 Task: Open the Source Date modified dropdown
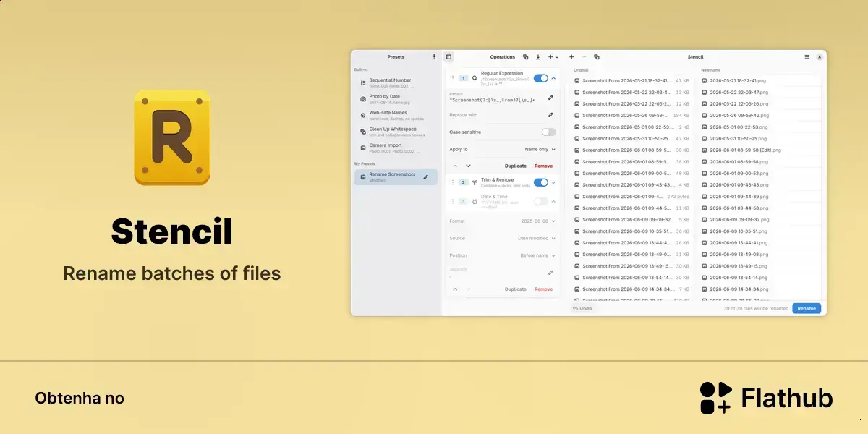(537, 238)
